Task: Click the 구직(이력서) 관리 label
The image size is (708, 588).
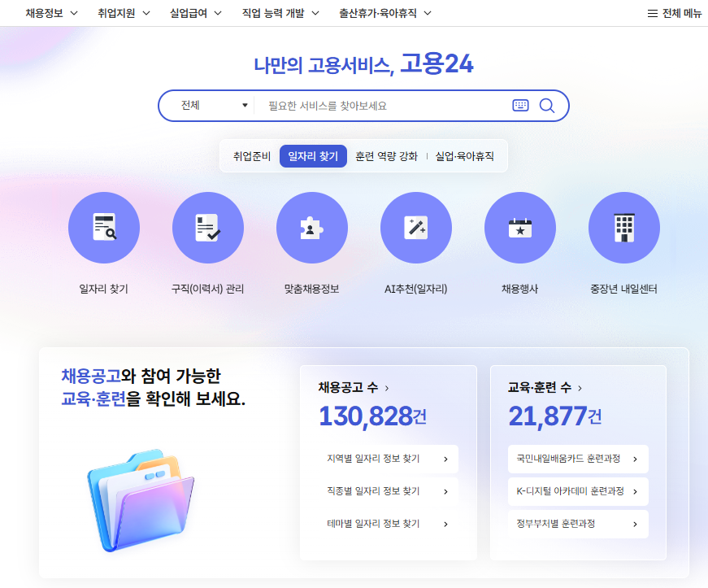Action: 208,289
